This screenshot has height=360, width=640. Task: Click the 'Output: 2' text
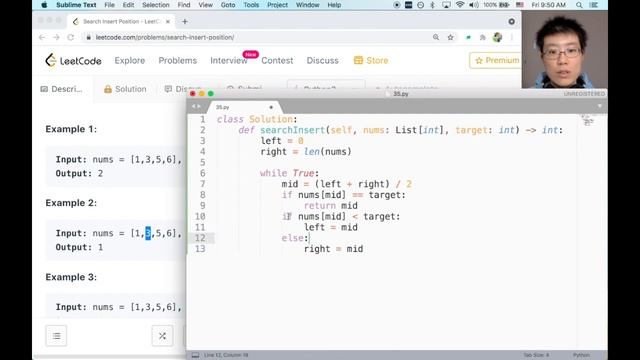[79, 173]
